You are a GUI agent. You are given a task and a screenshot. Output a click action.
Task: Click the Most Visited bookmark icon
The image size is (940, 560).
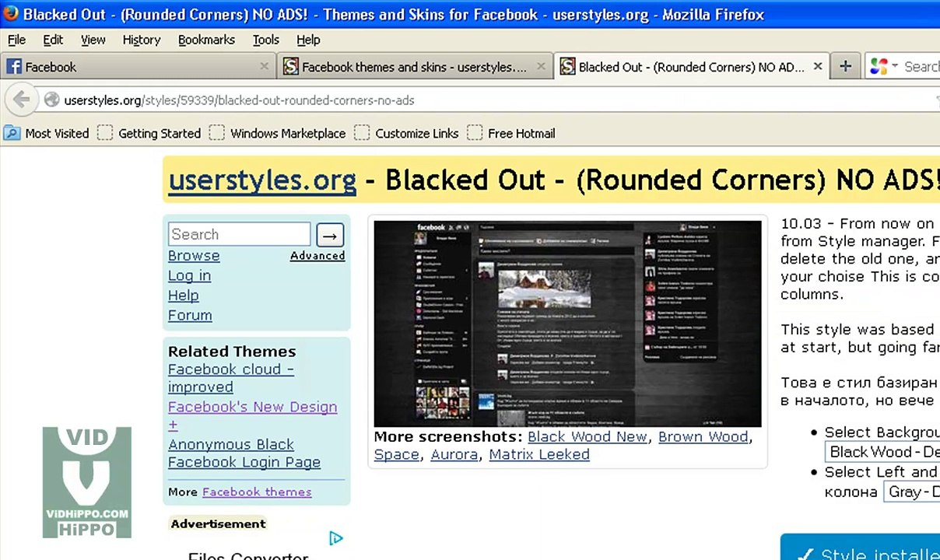(12, 133)
